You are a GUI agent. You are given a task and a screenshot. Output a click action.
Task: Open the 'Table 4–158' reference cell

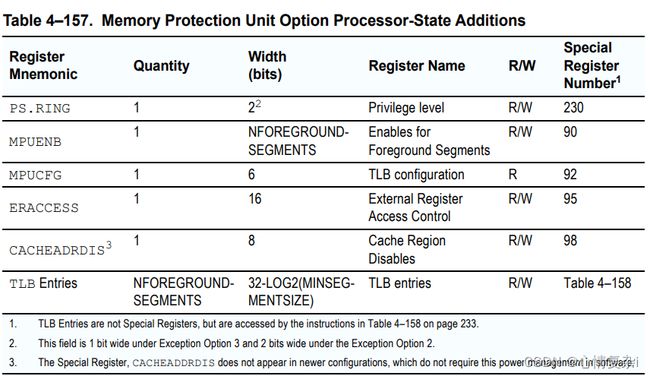[x=597, y=283]
